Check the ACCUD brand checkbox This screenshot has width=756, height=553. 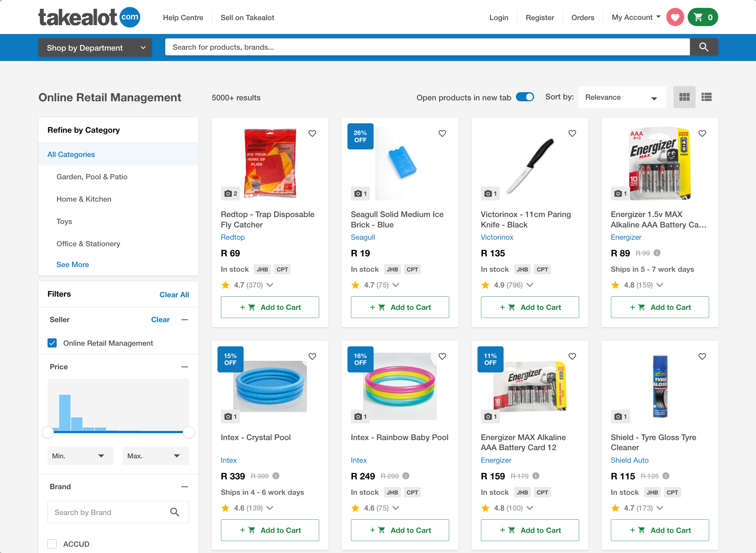52,544
